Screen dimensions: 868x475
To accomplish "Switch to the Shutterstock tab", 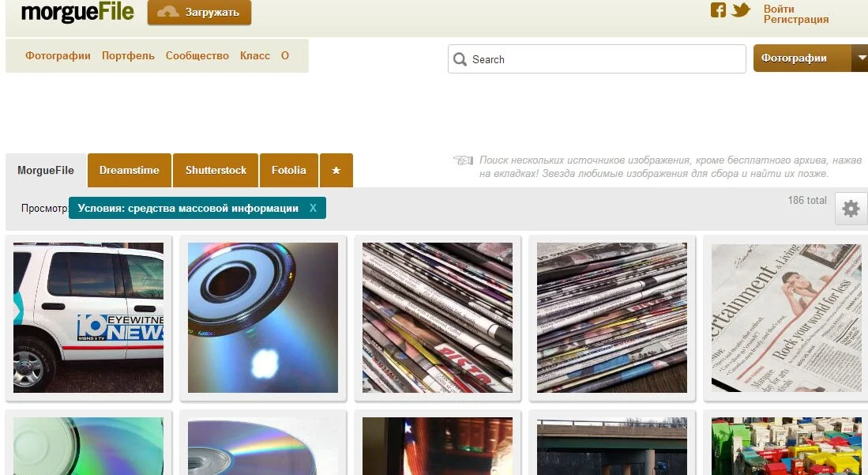I will click(x=216, y=170).
